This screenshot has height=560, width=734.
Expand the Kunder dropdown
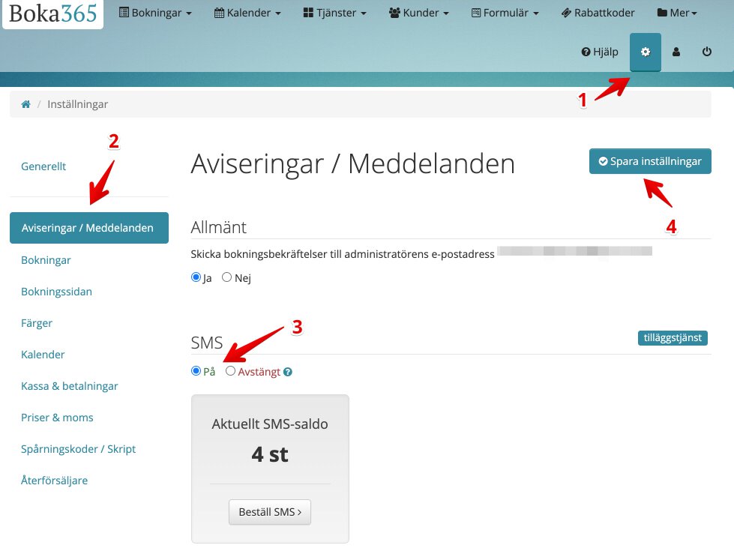(x=418, y=12)
